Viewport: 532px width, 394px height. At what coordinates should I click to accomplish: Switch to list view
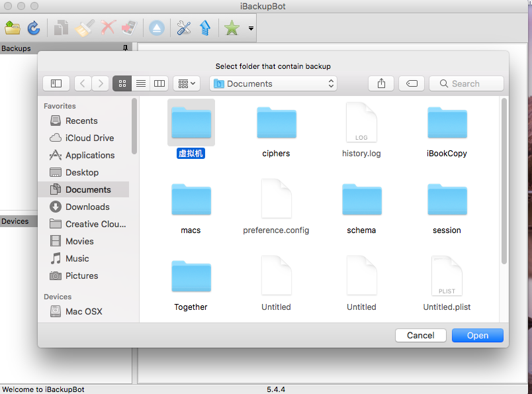coord(141,83)
